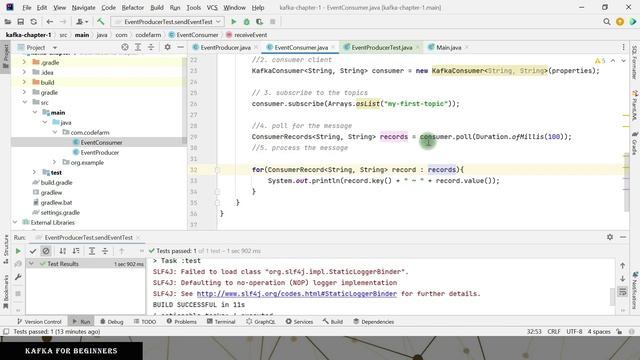The width and height of the screenshot is (640, 360).
Task: Click the UTF-8 encoding status
Action: [x=574, y=332]
